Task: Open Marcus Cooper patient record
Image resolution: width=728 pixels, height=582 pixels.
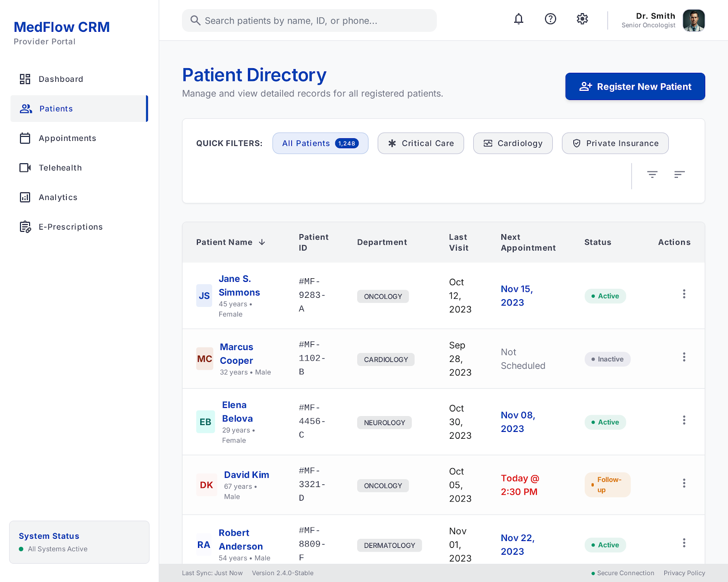Action: point(237,354)
